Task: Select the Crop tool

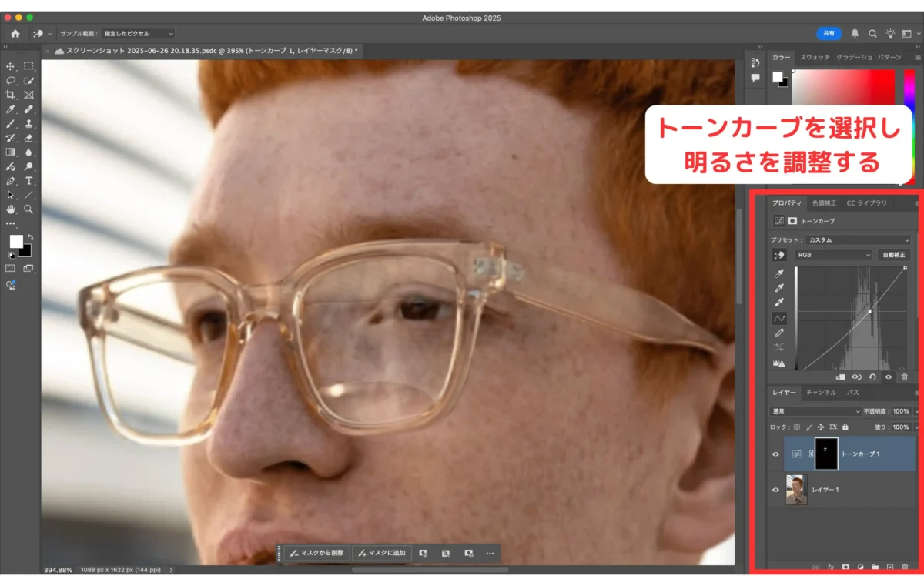Action: [x=11, y=95]
